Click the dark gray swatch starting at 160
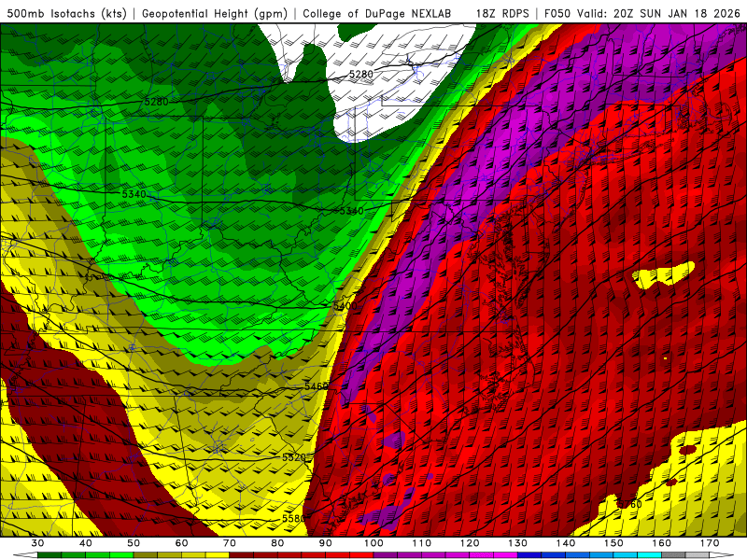 pyautogui.click(x=673, y=555)
